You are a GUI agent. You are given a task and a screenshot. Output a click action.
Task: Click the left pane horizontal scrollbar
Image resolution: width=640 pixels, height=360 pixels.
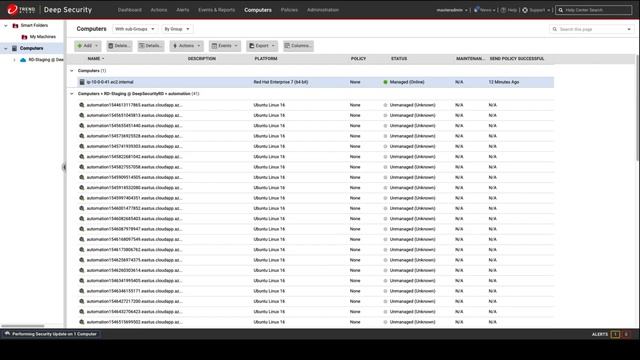(x=23, y=326)
